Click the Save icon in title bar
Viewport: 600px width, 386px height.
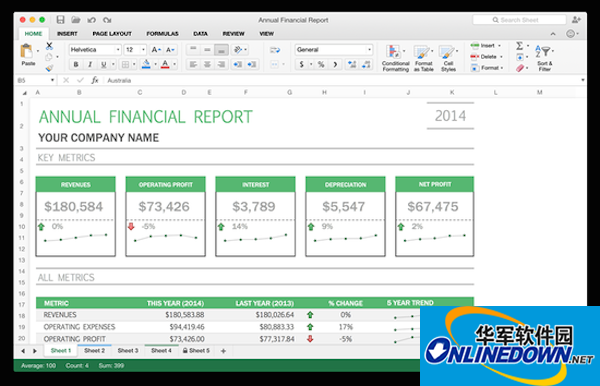tap(60, 20)
